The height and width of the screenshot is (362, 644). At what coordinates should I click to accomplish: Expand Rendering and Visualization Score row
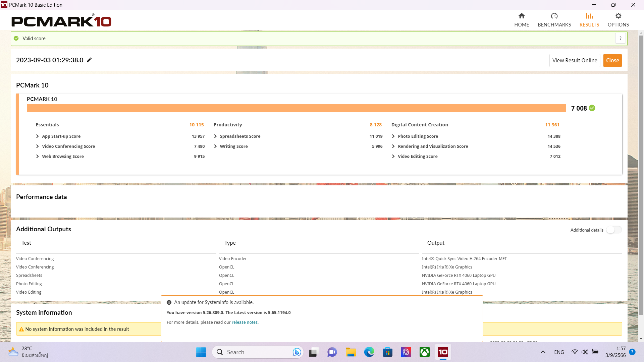tap(393, 146)
